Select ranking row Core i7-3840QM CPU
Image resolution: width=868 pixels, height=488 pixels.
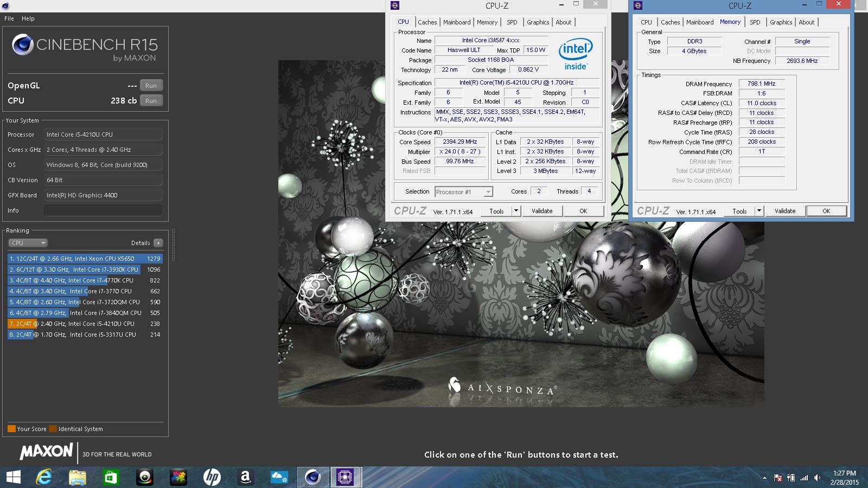pos(85,313)
